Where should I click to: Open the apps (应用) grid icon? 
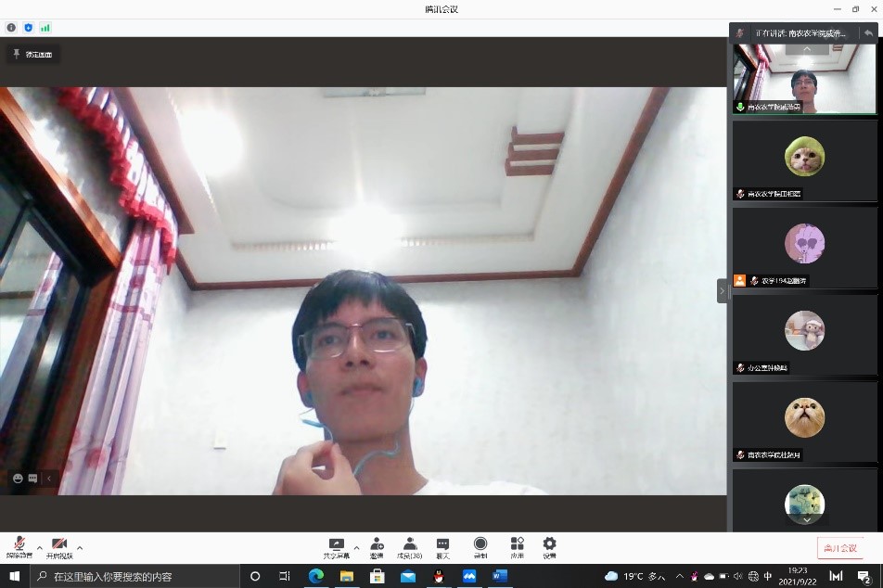(x=517, y=547)
